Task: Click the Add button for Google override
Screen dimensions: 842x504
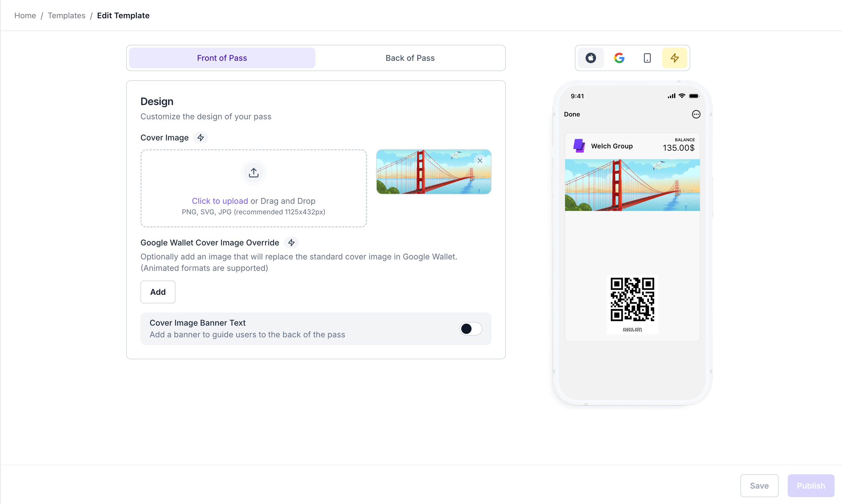Action: point(158,292)
